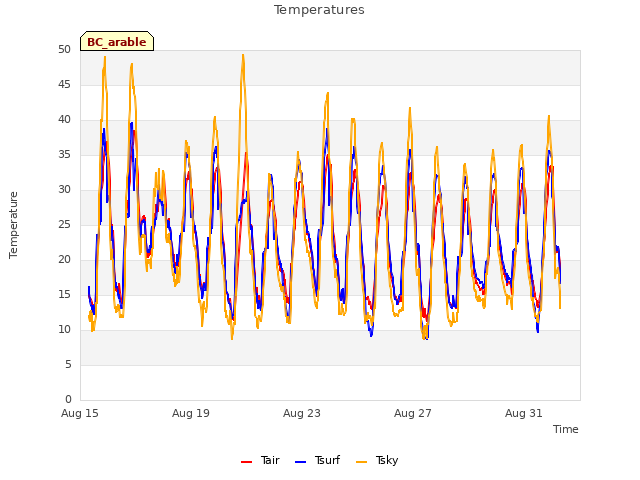Click the 35 y-axis tick label
The width and height of the screenshot is (640, 480).
click(x=64, y=154)
